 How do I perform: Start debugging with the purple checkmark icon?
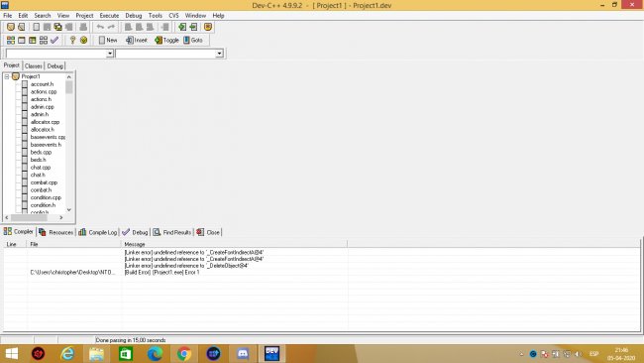point(54,40)
